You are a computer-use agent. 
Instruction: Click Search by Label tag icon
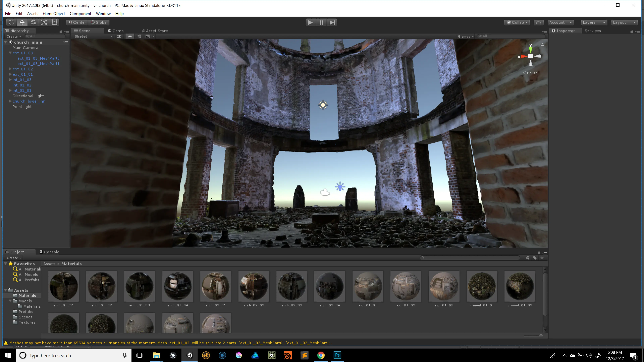point(534,258)
